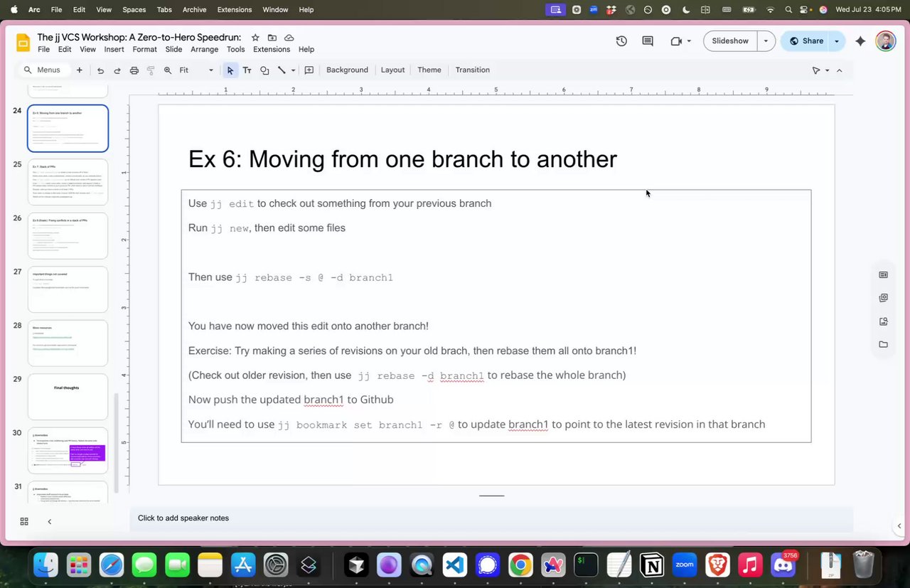
Task: Click the paint format icon
Action: [x=151, y=70]
